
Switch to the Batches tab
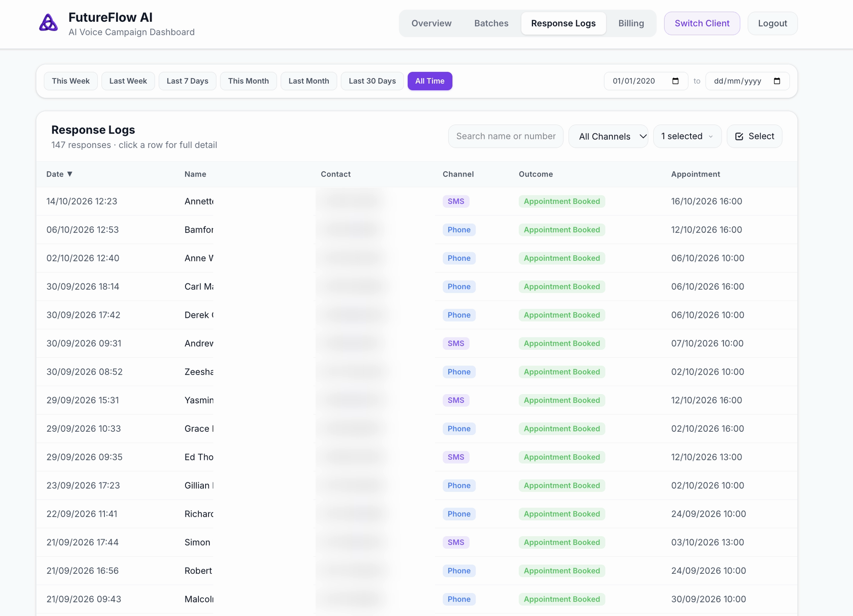[491, 23]
